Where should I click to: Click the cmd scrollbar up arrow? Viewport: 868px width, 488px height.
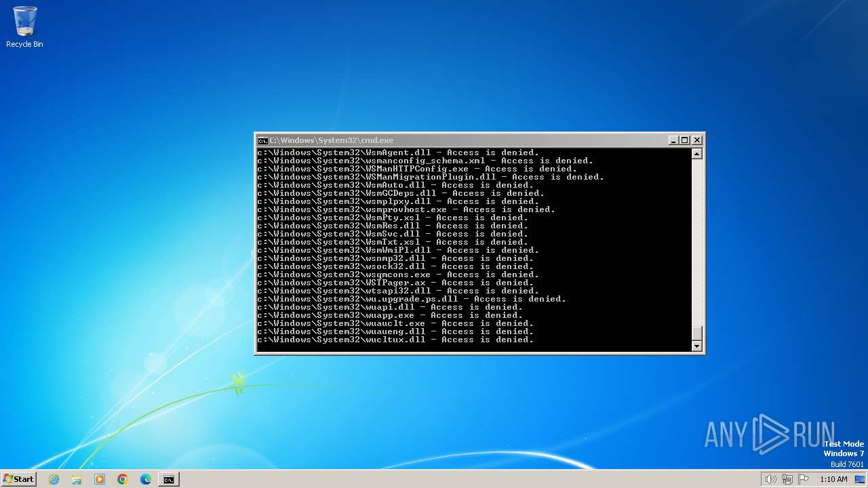pyautogui.click(x=696, y=154)
